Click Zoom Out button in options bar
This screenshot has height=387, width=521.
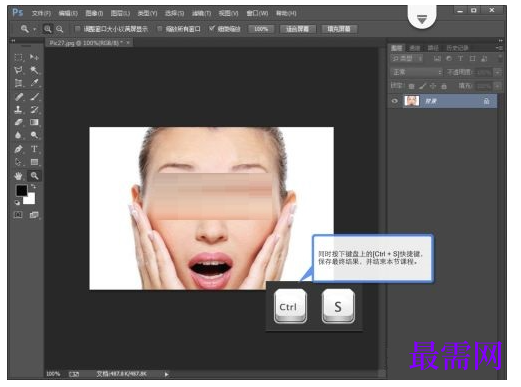(x=59, y=29)
